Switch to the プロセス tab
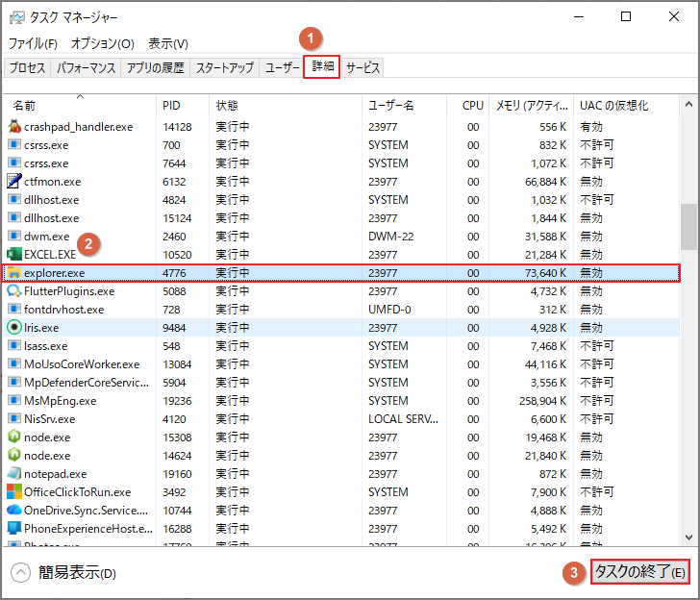The height and width of the screenshot is (600, 700). (27, 68)
